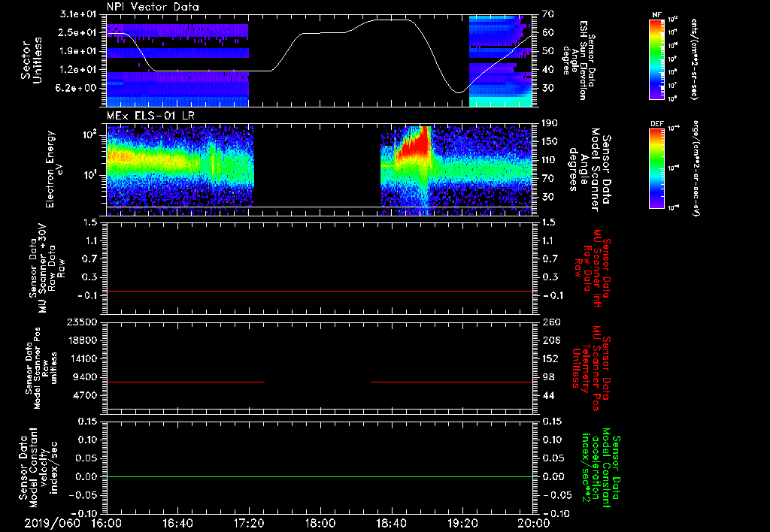
Task: Click the 9400 scanner position tick label
Action: click(85, 377)
